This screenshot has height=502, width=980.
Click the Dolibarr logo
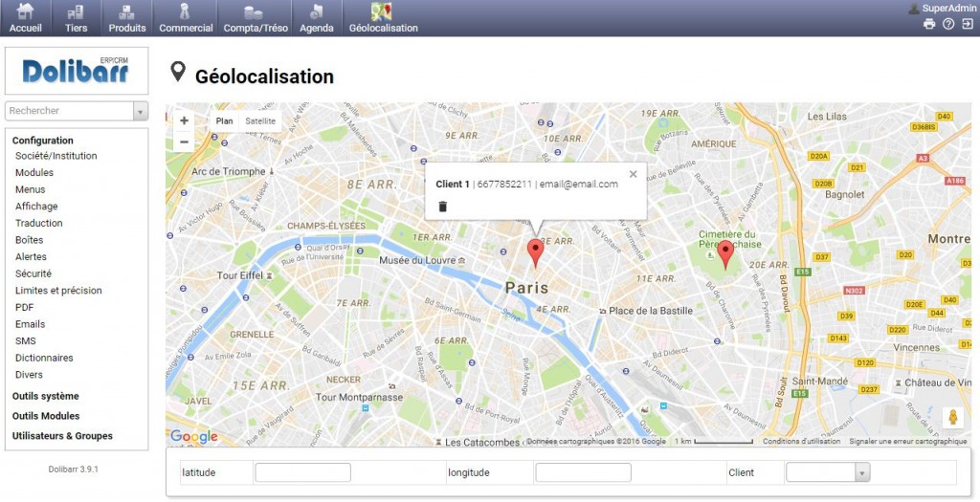point(76,71)
